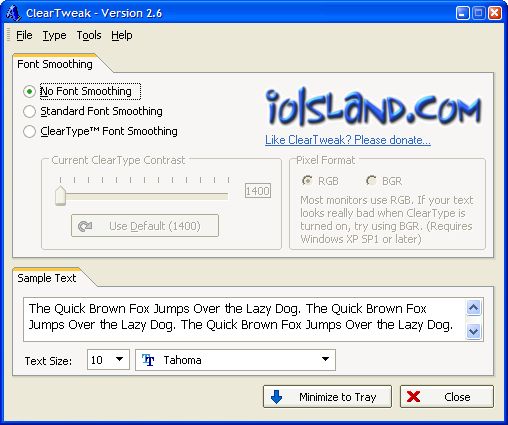Click Minimize to Tray button
Viewport: 508px width, 425px height.
tap(327, 397)
